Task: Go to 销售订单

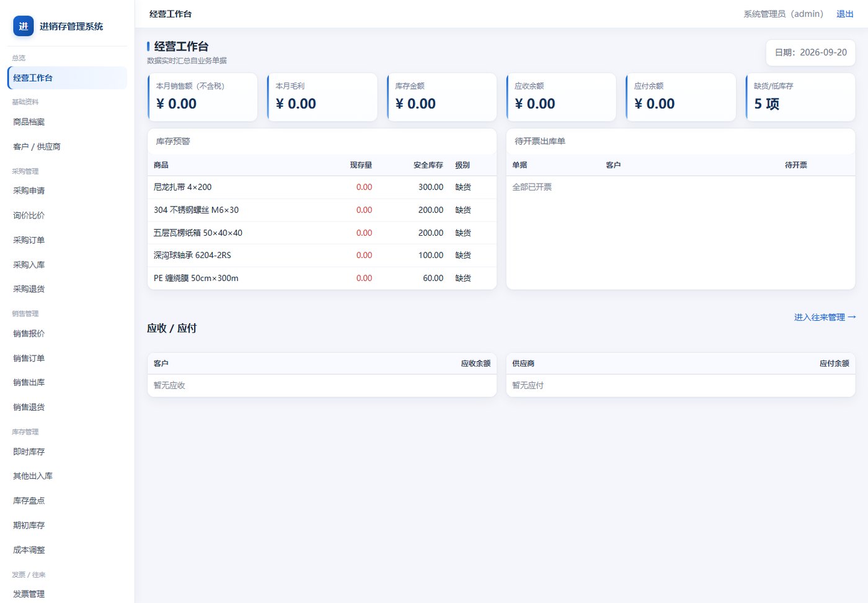Action: coord(67,359)
